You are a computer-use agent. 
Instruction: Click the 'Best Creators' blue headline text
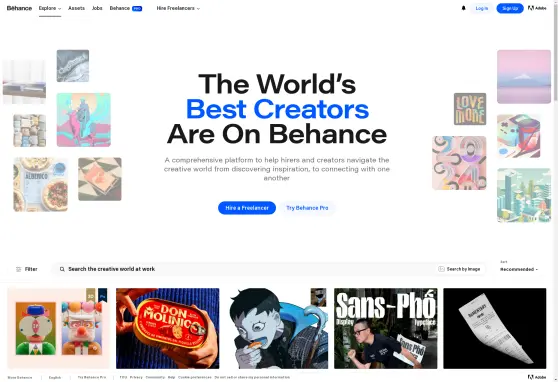click(x=278, y=109)
